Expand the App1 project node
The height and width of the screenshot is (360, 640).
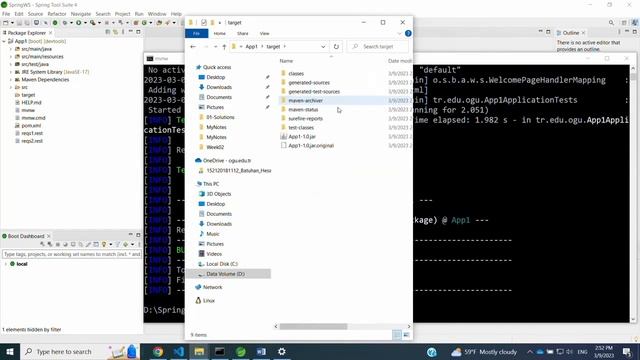pos(4,41)
